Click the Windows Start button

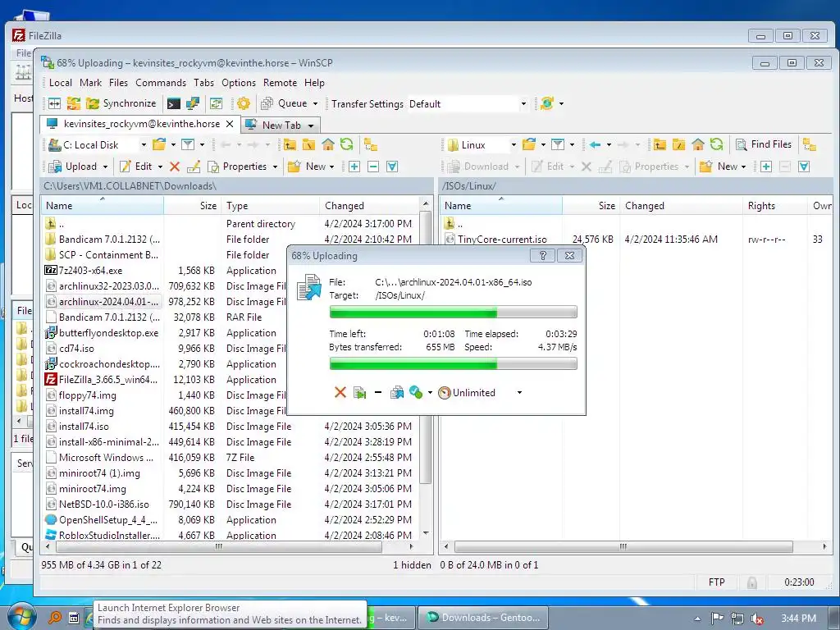pyautogui.click(x=22, y=616)
